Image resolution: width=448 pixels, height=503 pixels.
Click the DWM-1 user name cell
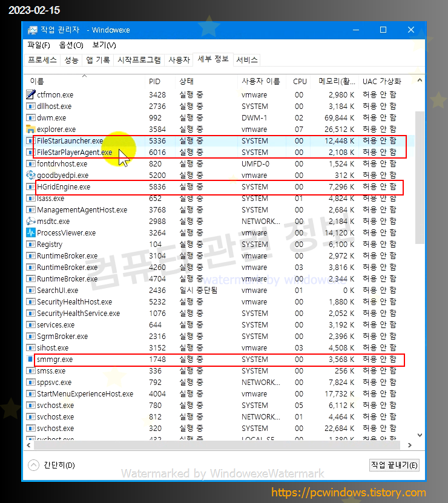(x=254, y=118)
